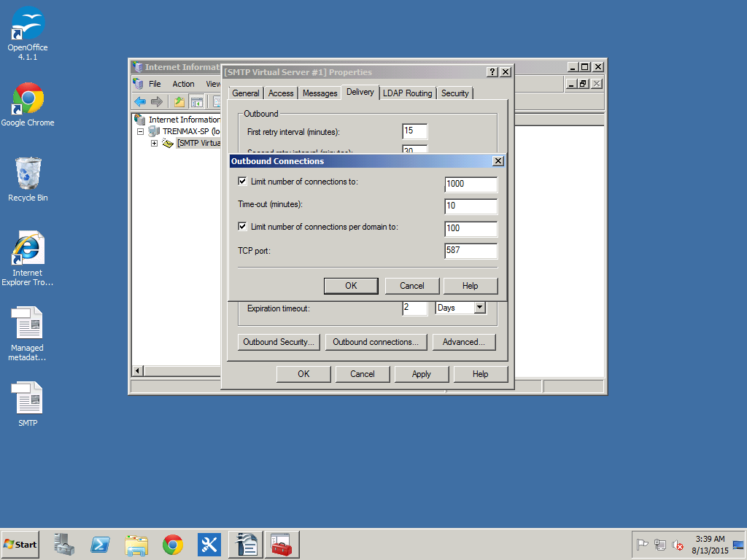The width and height of the screenshot is (747, 560).
Task: Click the network status tray icon
Action: (x=659, y=544)
